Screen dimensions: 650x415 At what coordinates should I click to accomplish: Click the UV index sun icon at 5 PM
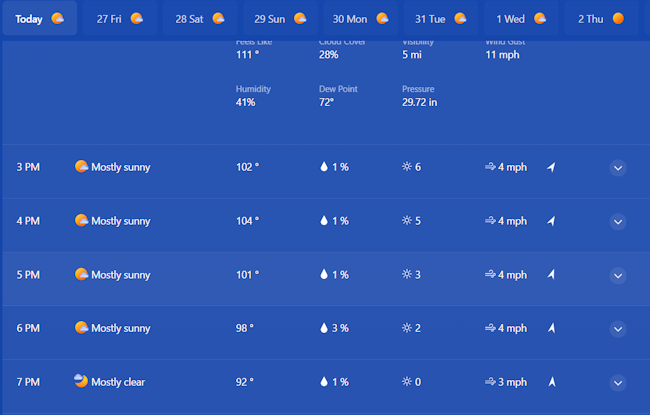coord(407,274)
